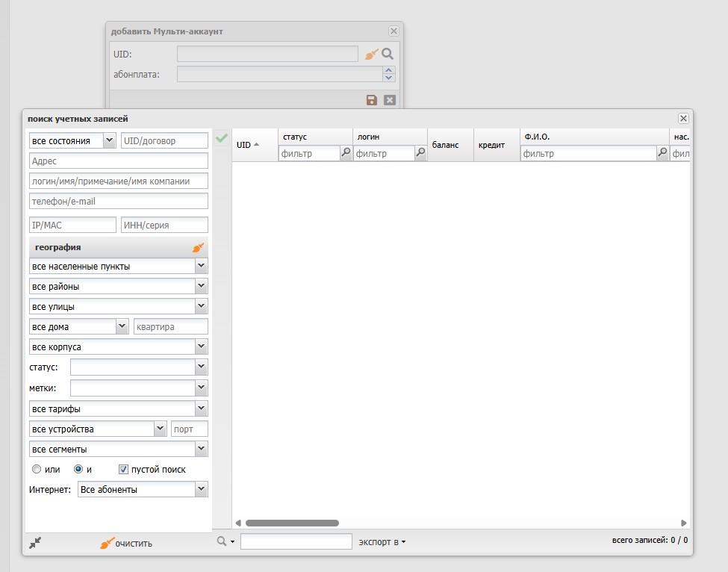This screenshot has width=728, height=572.
Task: Click the логин/имя/примечание/имя компании input field
Action: pos(118,181)
